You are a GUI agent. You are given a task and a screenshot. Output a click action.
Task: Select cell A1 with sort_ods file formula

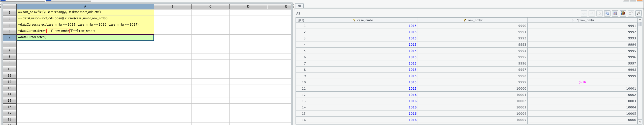(x=85, y=12)
